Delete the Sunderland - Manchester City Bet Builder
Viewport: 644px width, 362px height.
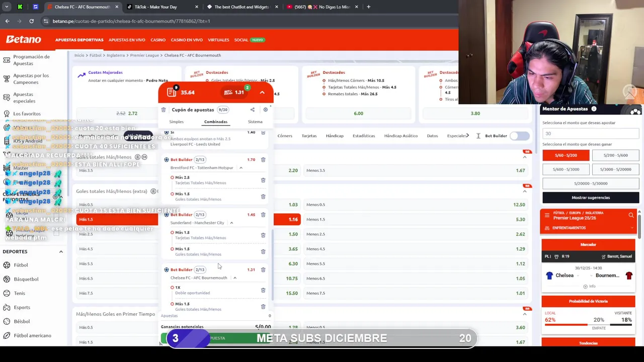(263, 215)
